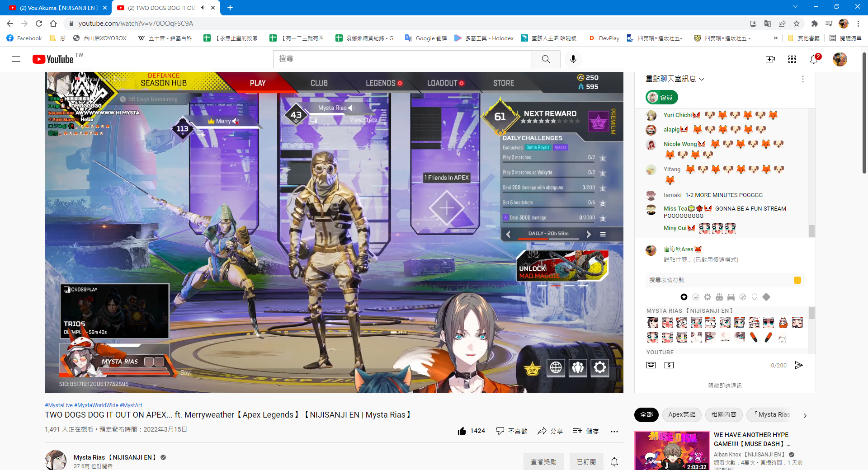Select the car emoji category
Viewport: 868px width, 470px height.
point(731,297)
